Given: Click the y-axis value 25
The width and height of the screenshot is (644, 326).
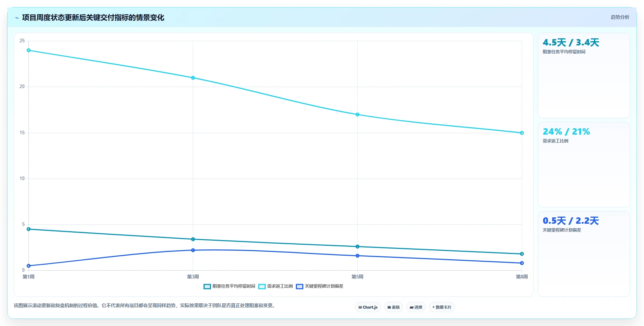Looking at the screenshot, I should [22, 41].
